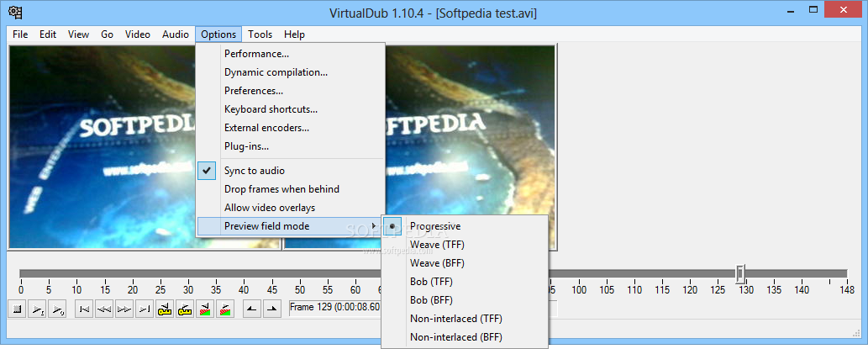Open the Go menu
The width and height of the screenshot is (868, 349).
coord(108,34)
